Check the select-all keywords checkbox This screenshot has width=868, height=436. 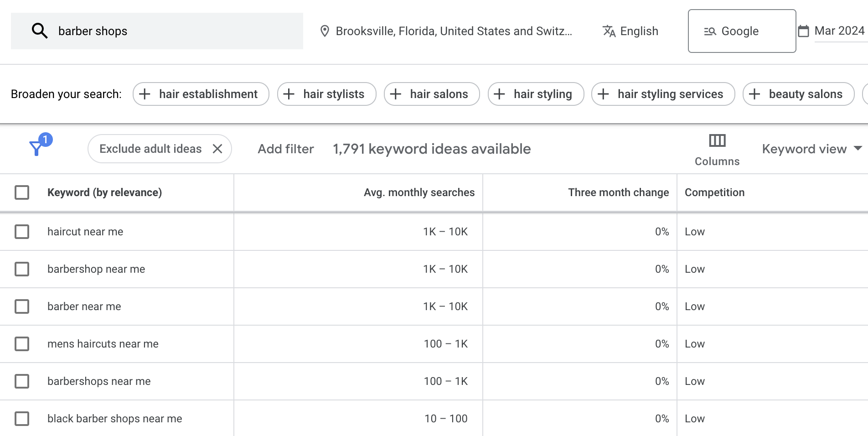(x=21, y=192)
